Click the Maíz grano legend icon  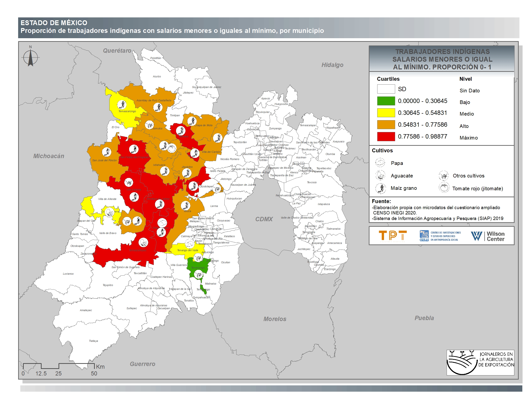coord(380,188)
